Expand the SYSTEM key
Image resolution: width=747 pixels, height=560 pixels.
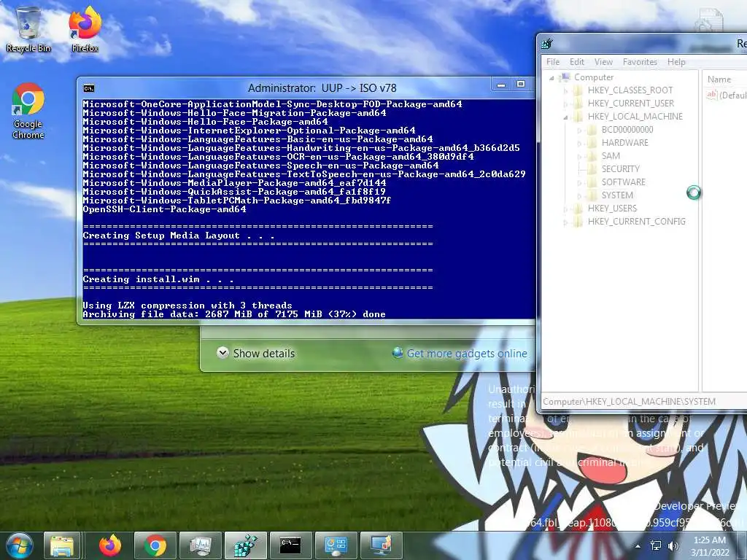pyautogui.click(x=579, y=195)
